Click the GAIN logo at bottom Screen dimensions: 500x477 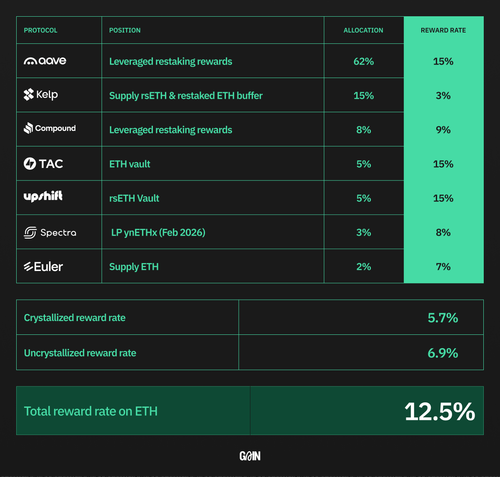(250, 456)
